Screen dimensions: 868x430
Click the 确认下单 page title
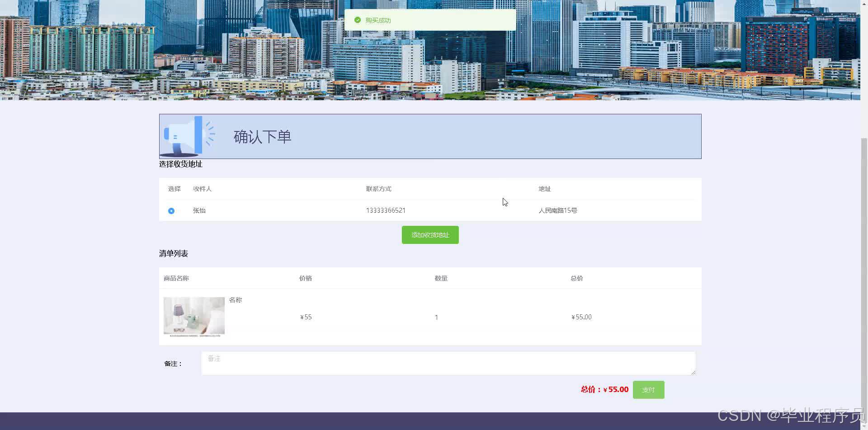[x=262, y=136]
